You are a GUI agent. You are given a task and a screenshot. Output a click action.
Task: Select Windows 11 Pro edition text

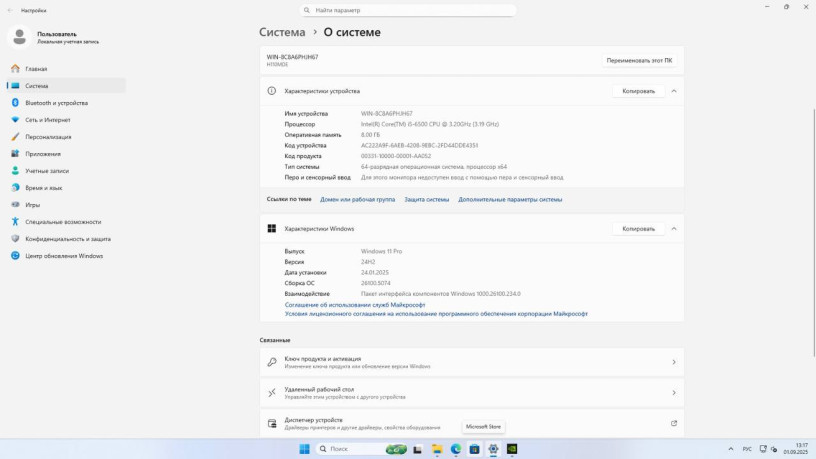[381, 251]
